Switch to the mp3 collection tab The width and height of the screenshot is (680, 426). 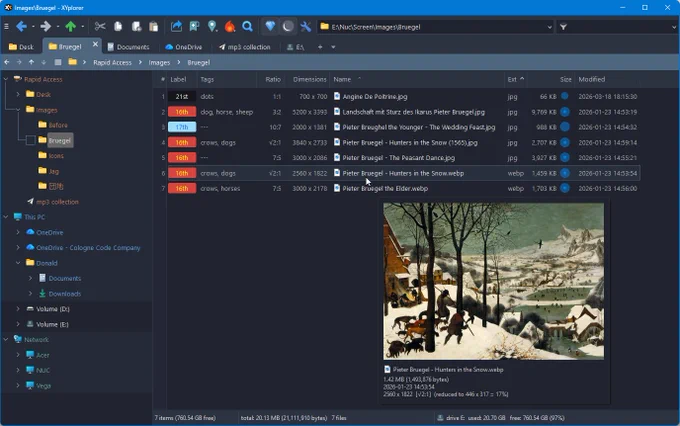click(x=245, y=47)
